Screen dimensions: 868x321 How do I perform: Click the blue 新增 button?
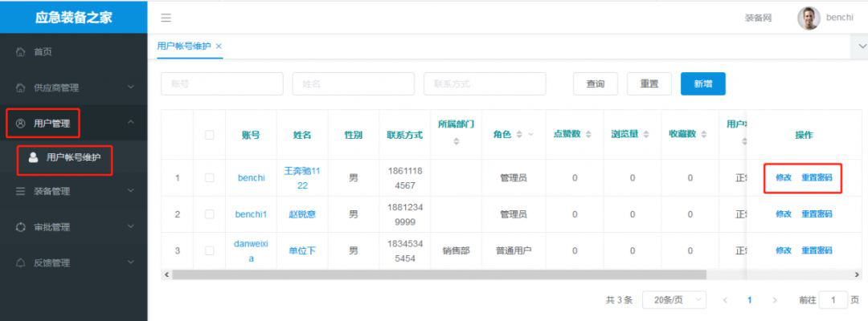(x=702, y=83)
